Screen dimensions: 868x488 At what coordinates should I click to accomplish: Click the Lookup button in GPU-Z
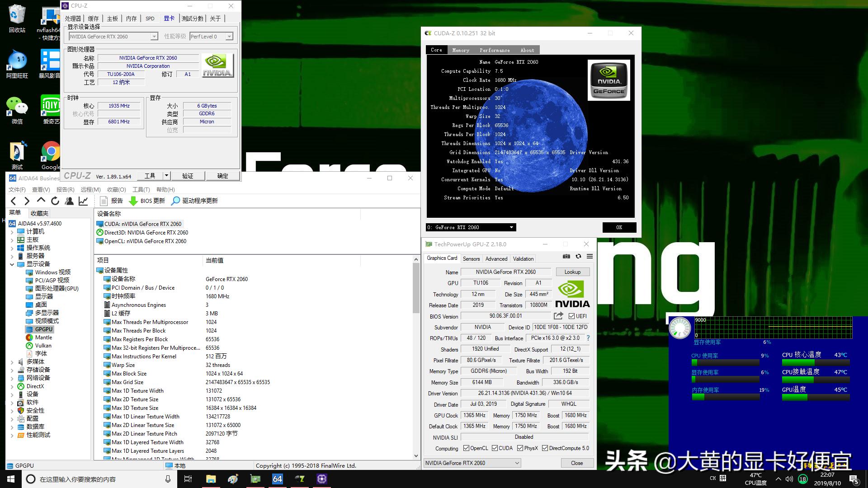point(572,272)
